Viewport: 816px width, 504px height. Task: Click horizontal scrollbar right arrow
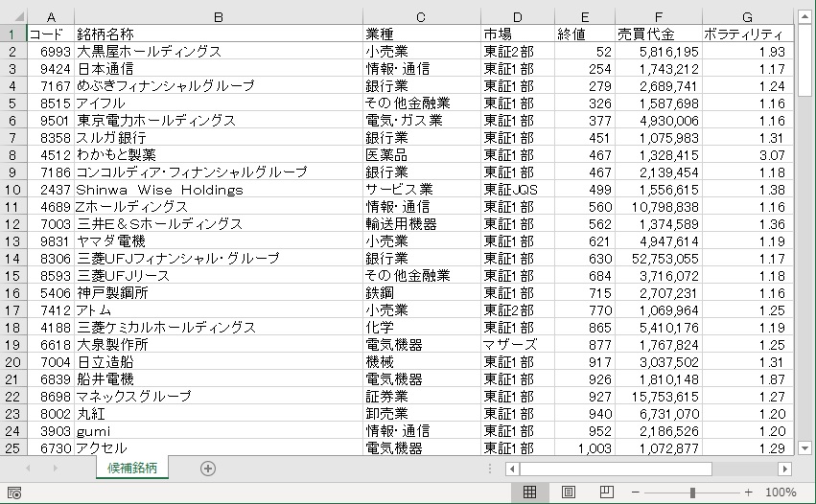784,469
